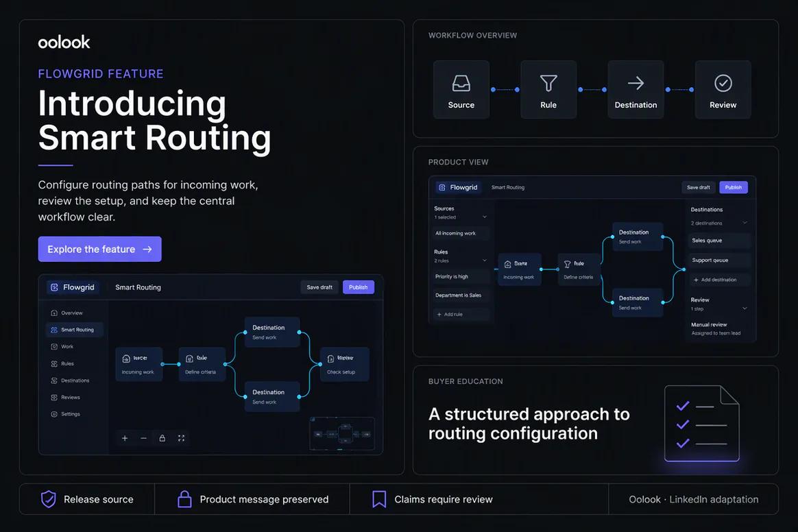
Task: Click the Incoming work node icon in Product View canvas
Action: [x=507, y=264]
